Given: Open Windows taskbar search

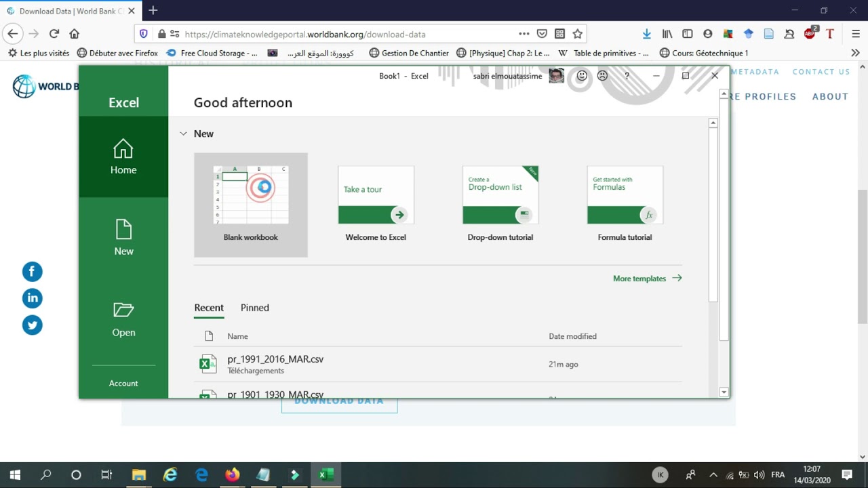Looking at the screenshot, I should point(45,475).
